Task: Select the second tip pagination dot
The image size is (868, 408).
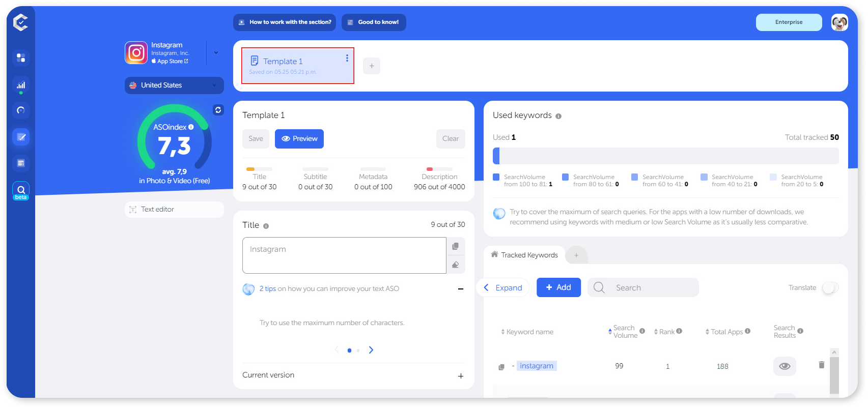Action: [358, 351]
